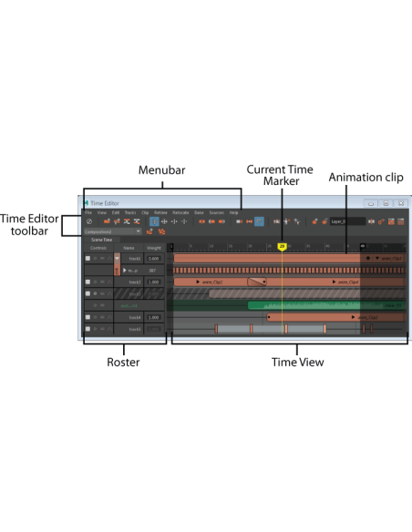Open the Clip menu

pos(145,212)
